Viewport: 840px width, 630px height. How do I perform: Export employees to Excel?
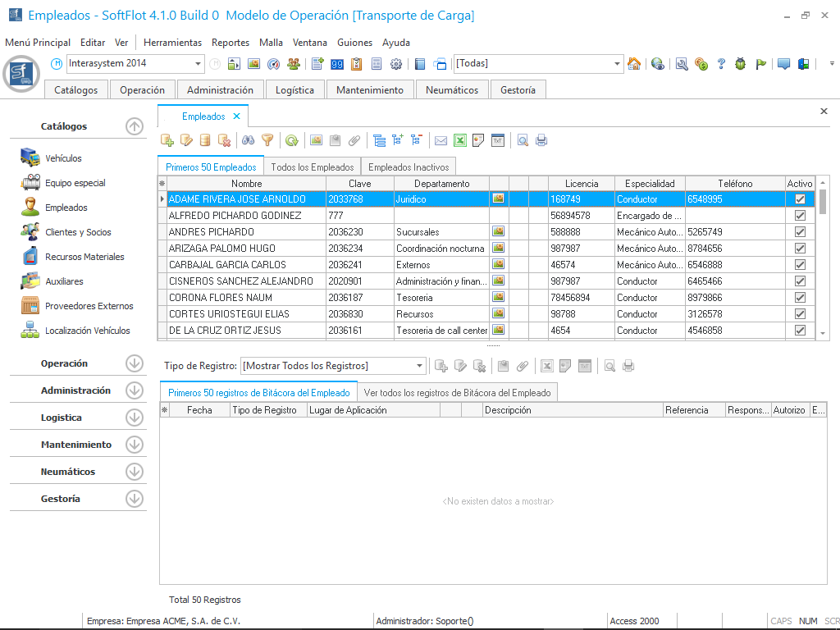pos(460,140)
